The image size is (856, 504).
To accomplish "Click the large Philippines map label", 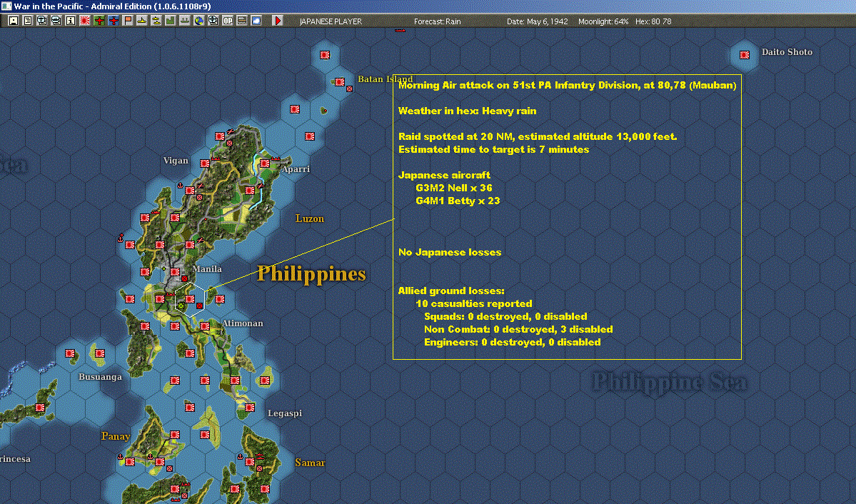I will (311, 273).
